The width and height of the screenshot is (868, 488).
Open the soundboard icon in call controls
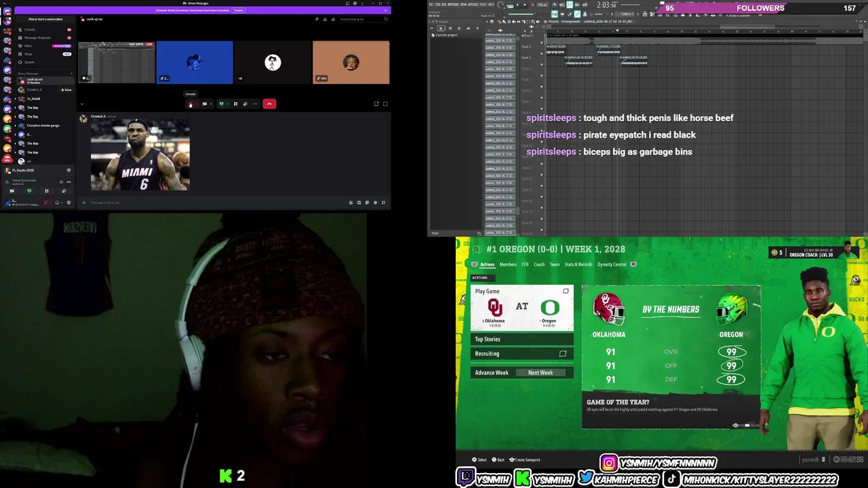click(x=245, y=104)
